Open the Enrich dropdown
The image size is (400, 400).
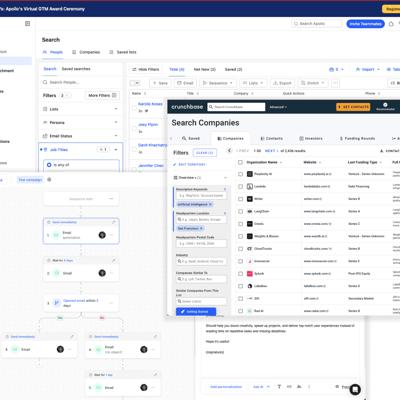(x=312, y=83)
